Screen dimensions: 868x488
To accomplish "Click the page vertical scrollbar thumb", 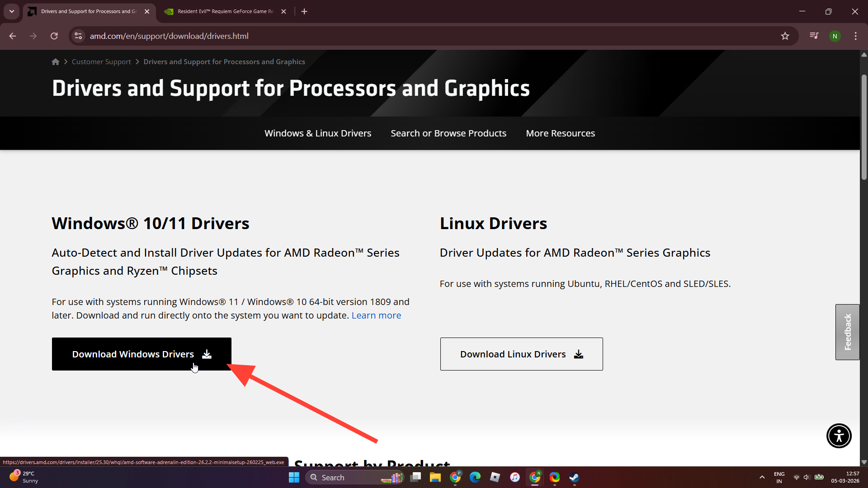I will pyautogui.click(x=864, y=127).
